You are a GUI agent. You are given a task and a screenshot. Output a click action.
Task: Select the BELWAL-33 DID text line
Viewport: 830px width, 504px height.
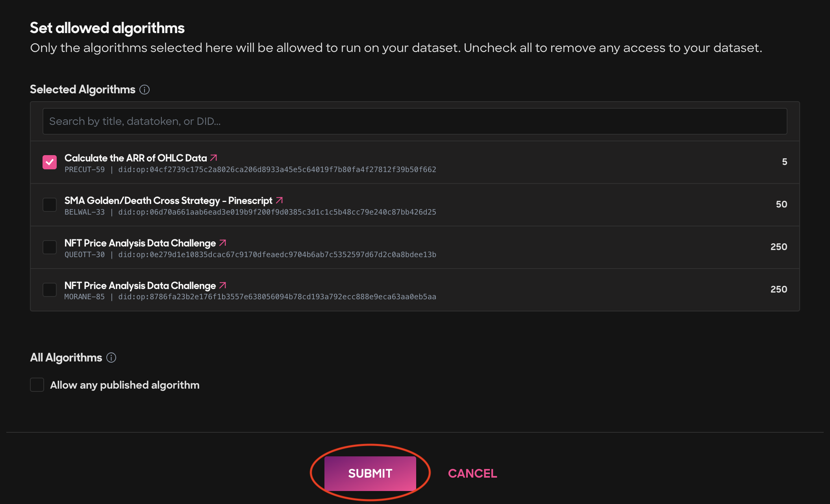click(x=250, y=212)
